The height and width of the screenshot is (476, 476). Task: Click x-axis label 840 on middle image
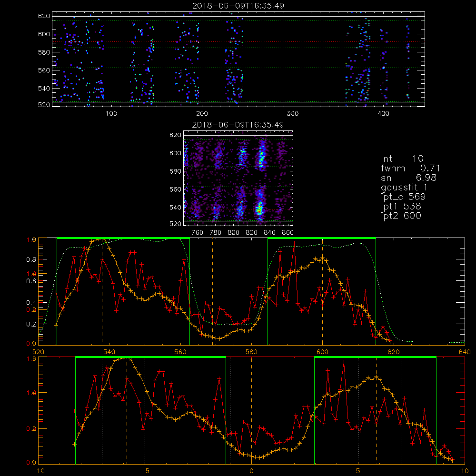(x=269, y=233)
